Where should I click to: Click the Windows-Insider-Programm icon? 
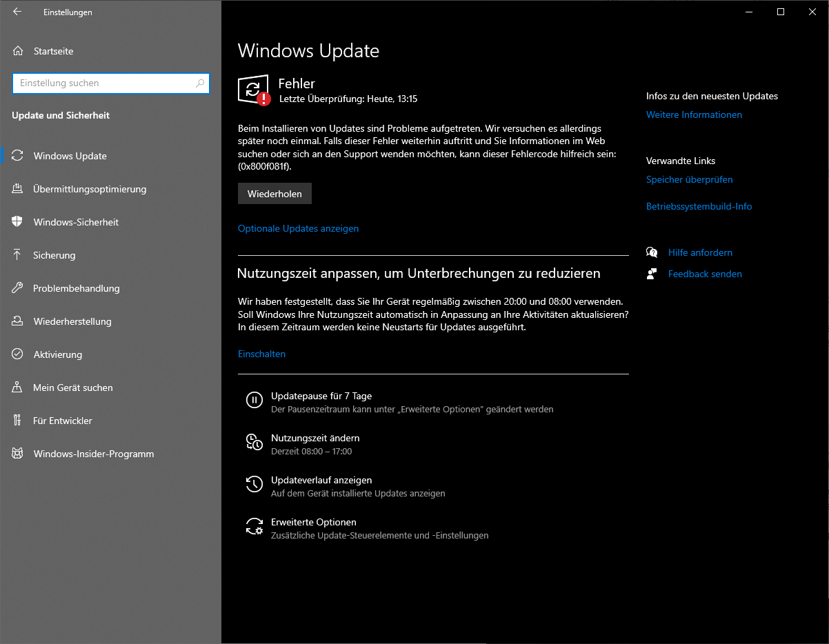(18, 454)
